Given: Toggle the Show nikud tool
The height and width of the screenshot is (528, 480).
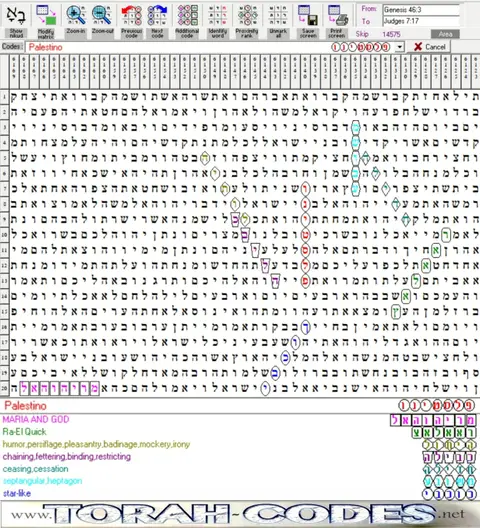Looking at the screenshot, I should (15, 21).
